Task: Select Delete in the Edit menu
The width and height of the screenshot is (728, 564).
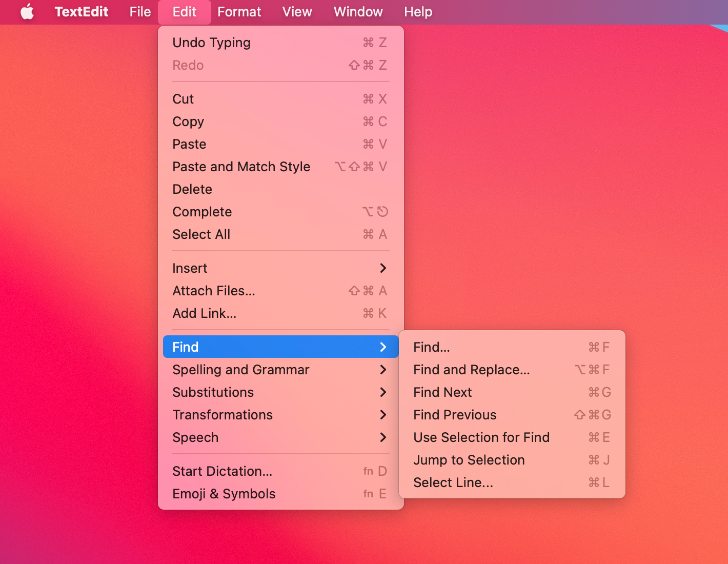Action: (x=281, y=189)
